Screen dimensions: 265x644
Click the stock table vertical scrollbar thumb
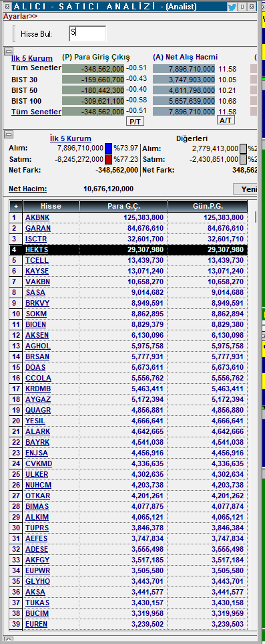point(256,217)
